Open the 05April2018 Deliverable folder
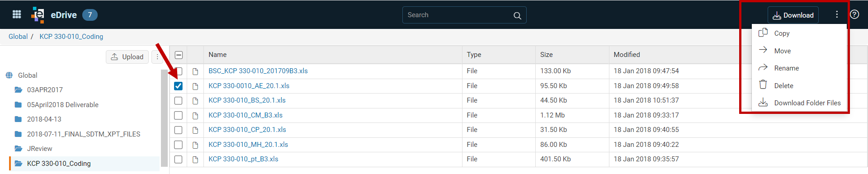868x174 pixels. pyautogui.click(x=63, y=105)
